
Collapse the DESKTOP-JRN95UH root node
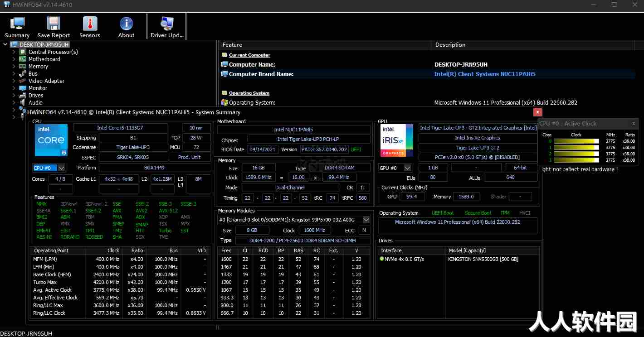point(5,45)
